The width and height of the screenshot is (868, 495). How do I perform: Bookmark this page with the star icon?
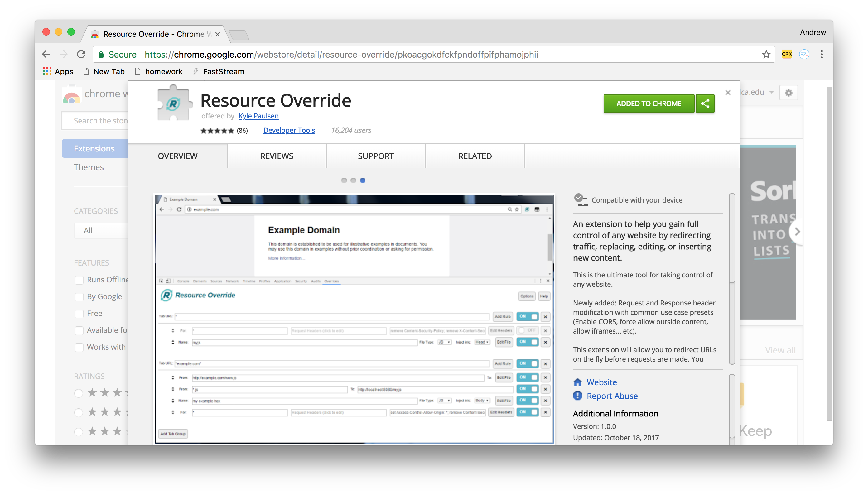coord(767,55)
